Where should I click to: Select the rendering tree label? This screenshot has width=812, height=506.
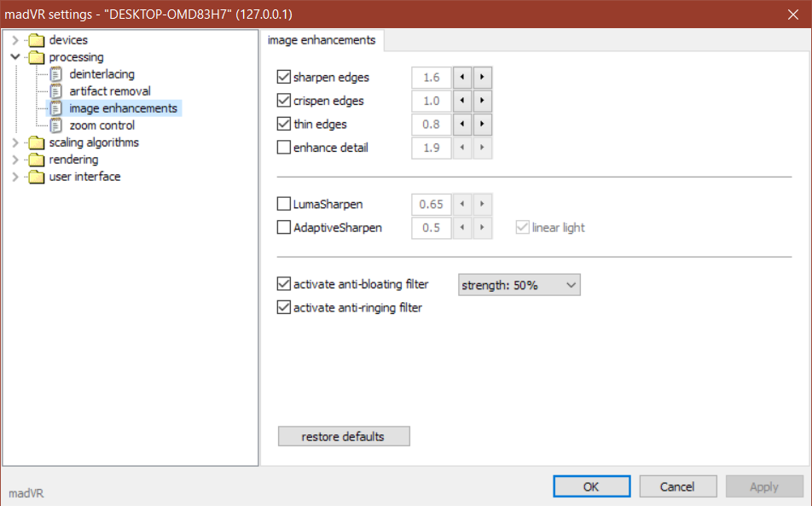coord(73,160)
